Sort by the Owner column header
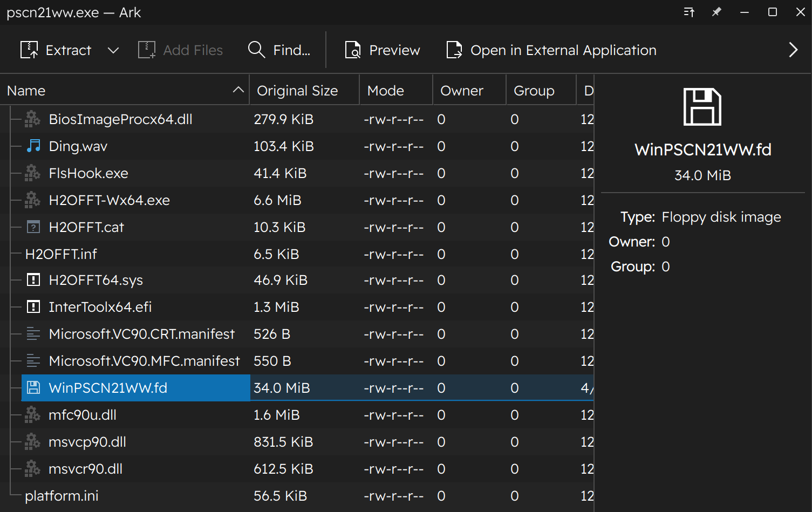The width and height of the screenshot is (812, 512). [469, 91]
